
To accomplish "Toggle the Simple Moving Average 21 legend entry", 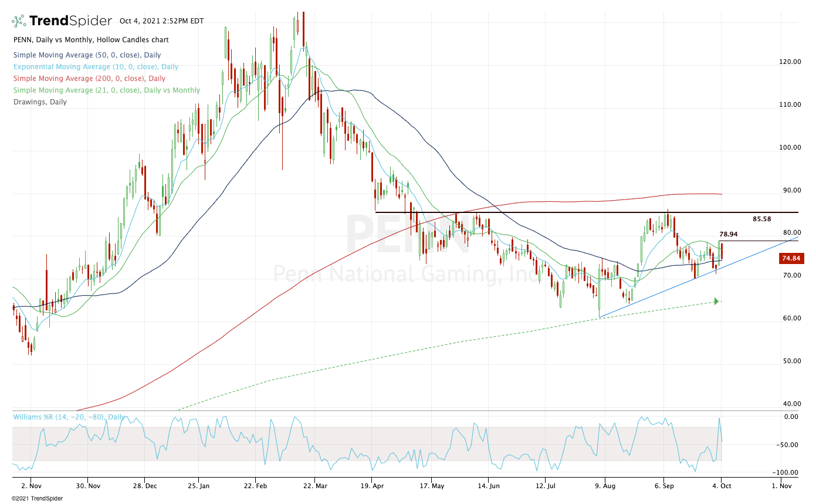I will (x=106, y=90).
